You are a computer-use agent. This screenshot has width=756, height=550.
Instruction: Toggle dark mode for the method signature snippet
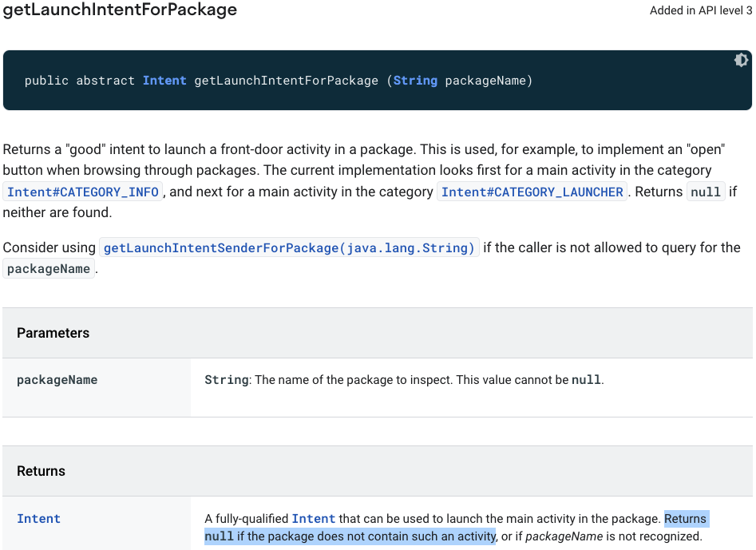click(x=741, y=60)
